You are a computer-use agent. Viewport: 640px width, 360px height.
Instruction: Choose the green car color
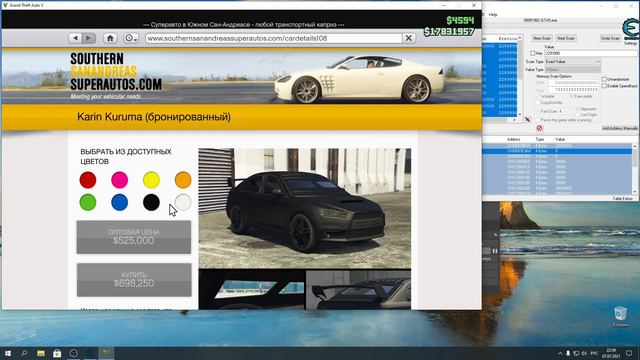(88, 202)
